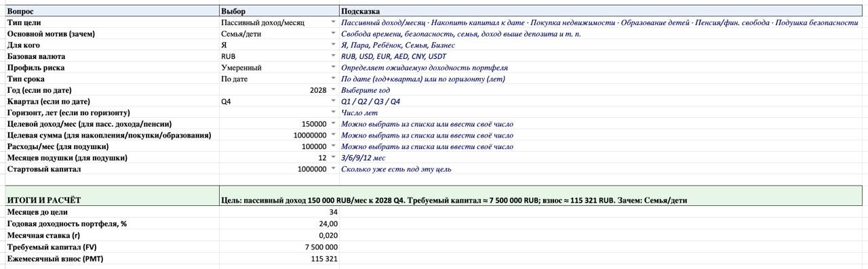
Task: Select the target income cell 150000
Action: pyautogui.click(x=279, y=124)
